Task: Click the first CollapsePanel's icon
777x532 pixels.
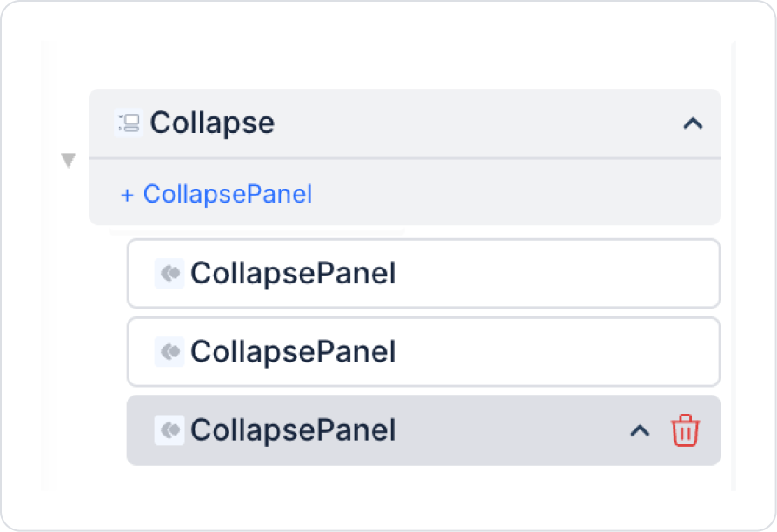Action: pyautogui.click(x=169, y=274)
